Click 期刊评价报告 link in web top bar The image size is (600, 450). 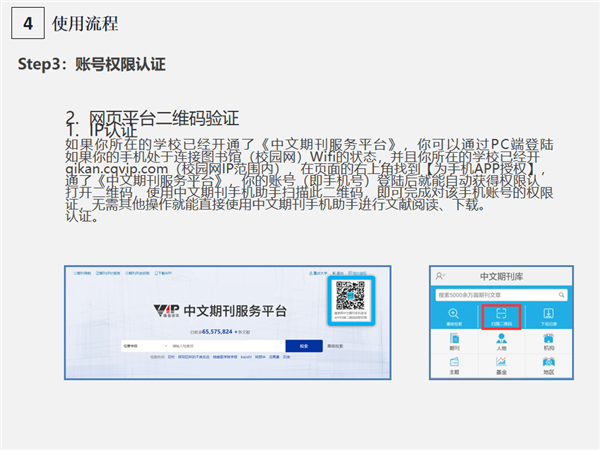pos(108,273)
